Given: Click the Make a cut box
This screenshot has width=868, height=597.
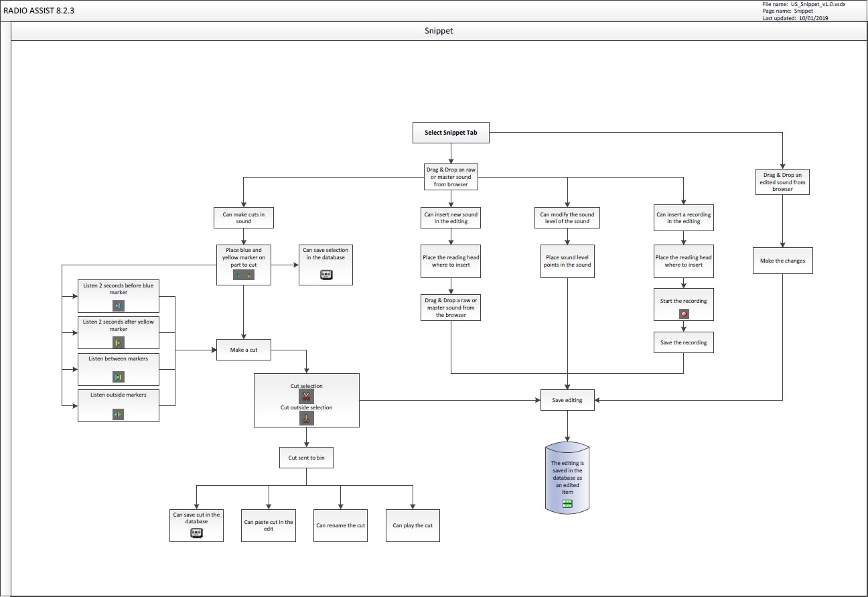Looking at the screenshot, I should point(243,350).
